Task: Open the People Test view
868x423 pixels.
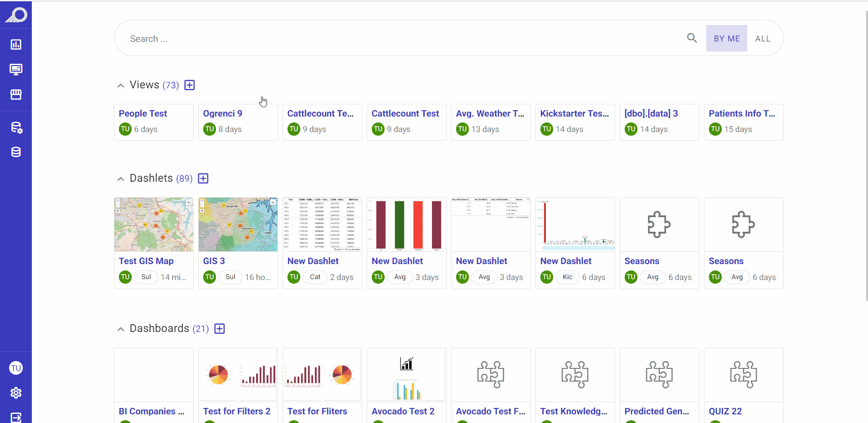Action: click(x=154, y=122)
